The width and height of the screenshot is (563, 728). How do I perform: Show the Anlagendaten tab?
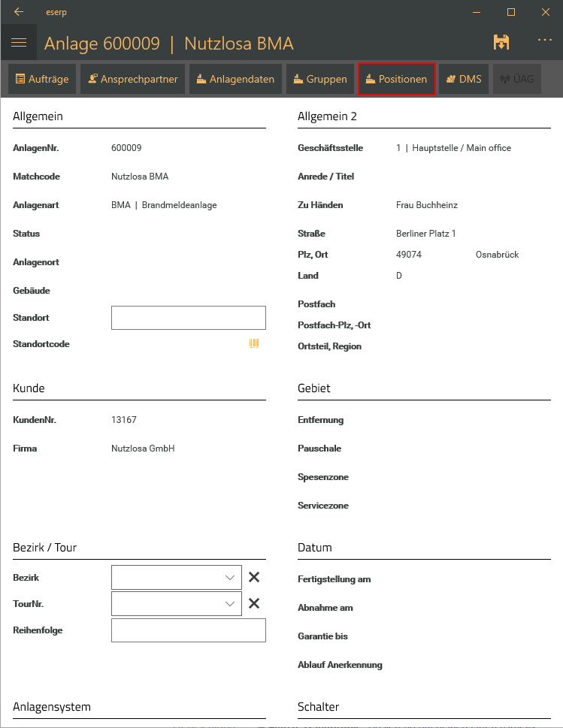point(235,79)
